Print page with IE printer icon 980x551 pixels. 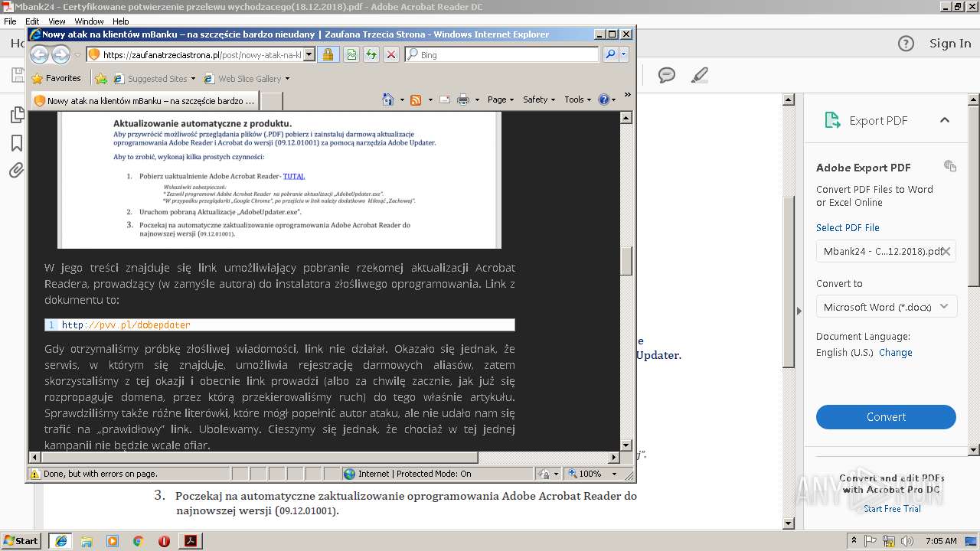(462, 99)
